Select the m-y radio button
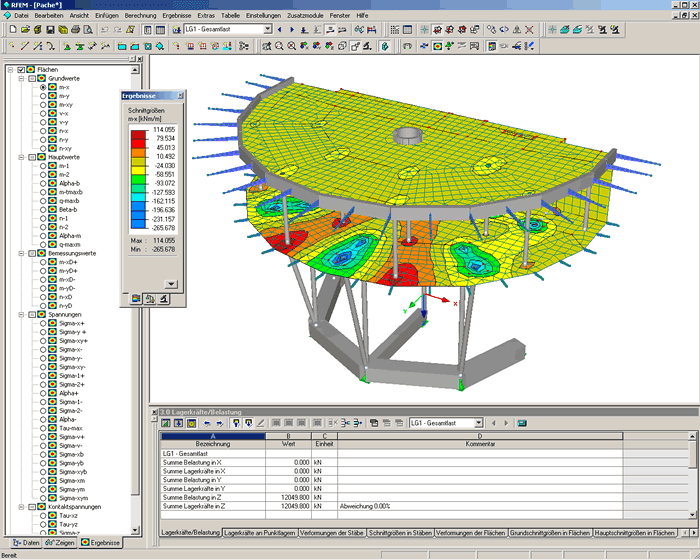The width and height of the screenshot is (700, 560). 43,96
